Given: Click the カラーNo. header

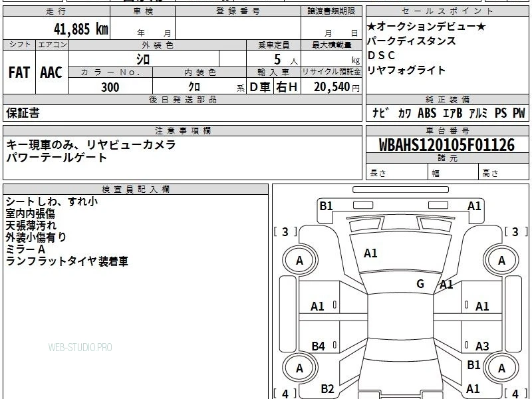Looking at the screenshot, I should coord(110,72).
